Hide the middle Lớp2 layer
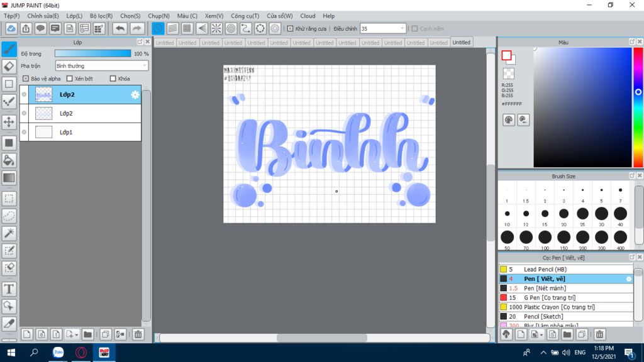644x362 pixels. [25, 113]
